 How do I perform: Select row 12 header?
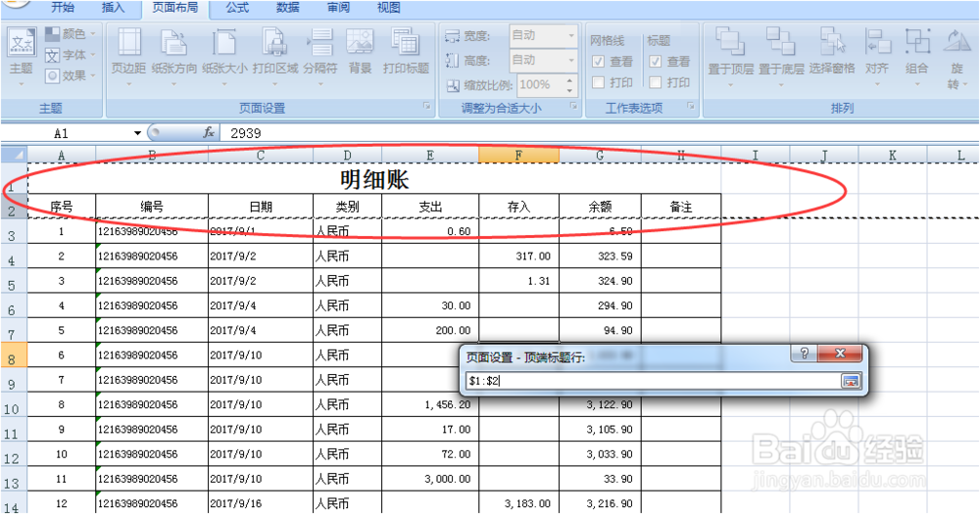point(13,453)
